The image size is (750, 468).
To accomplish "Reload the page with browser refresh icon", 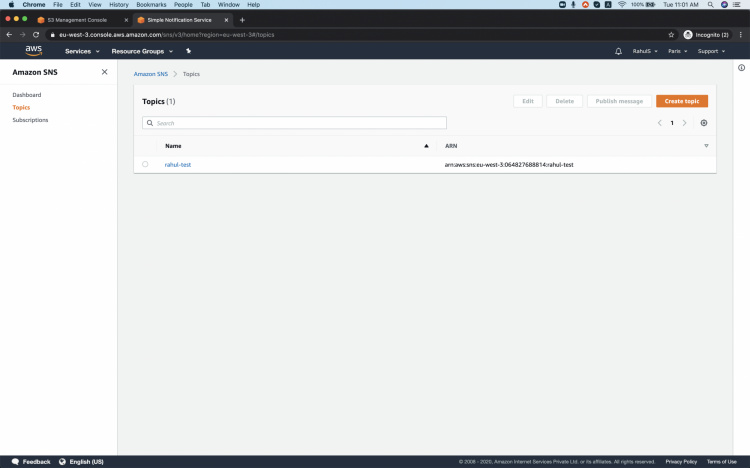I will [36, 34].
